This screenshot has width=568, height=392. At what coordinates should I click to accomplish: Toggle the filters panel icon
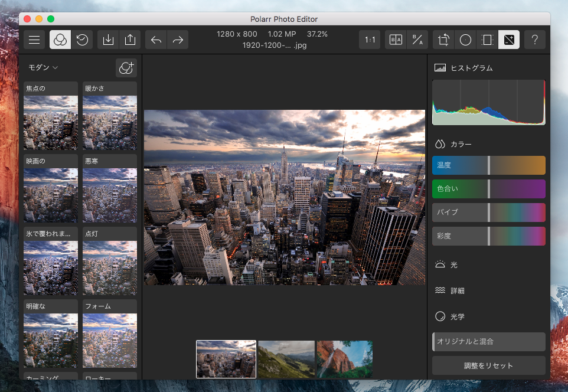(x=60, y=40)
